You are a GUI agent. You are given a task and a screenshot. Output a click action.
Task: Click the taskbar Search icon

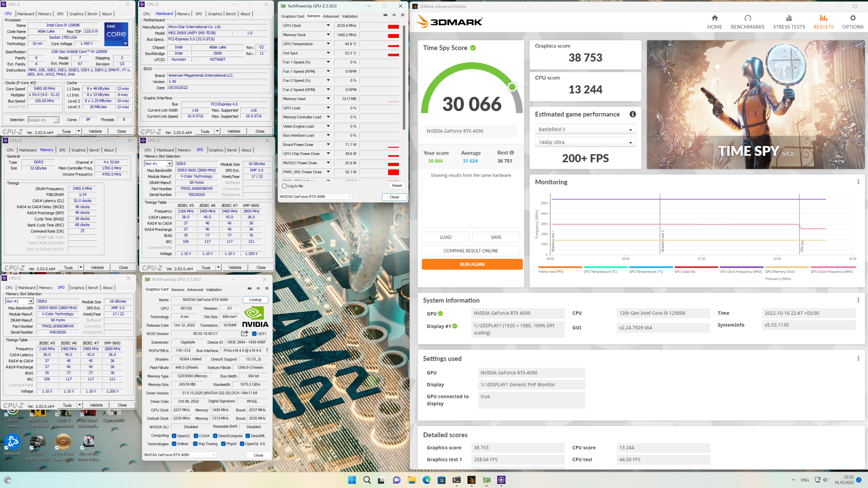pos(367,480)
